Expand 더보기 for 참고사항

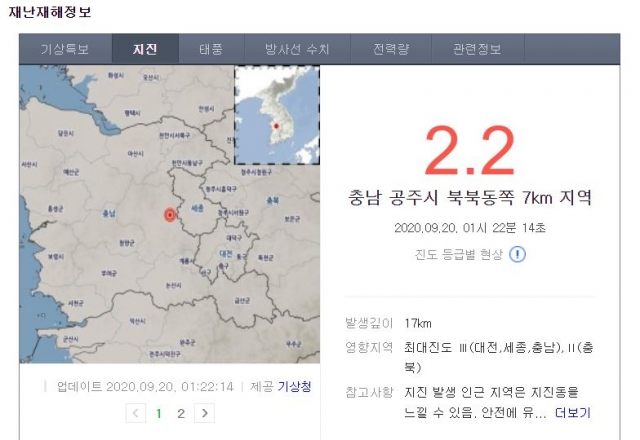(573, 413)
